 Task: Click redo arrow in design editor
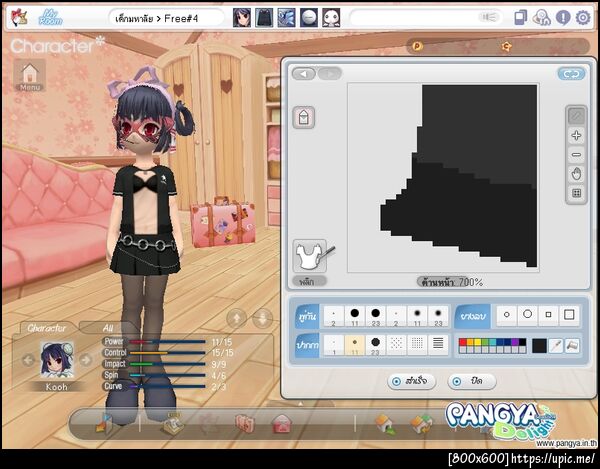329,73
